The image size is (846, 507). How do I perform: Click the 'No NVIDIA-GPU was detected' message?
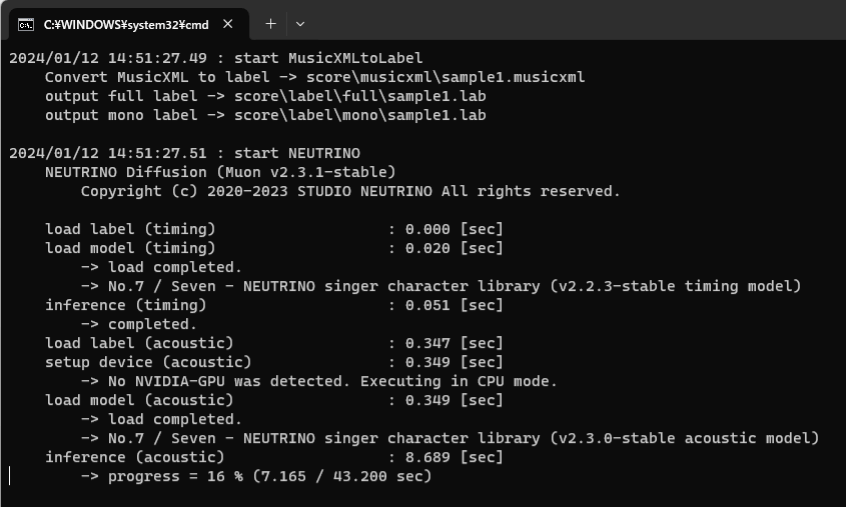click(x=319, y=381)
